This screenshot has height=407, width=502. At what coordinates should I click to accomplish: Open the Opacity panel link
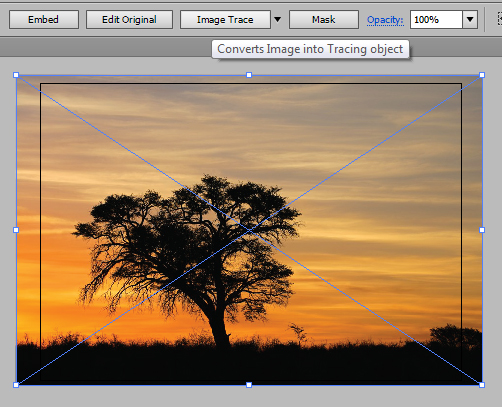[385, 20]
